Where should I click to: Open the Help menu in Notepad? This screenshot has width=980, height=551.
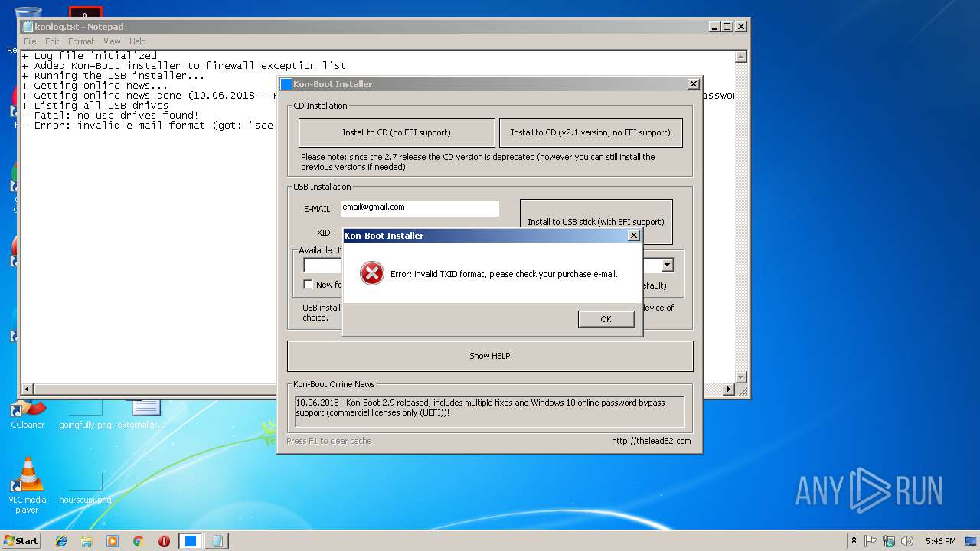[138, 41]
